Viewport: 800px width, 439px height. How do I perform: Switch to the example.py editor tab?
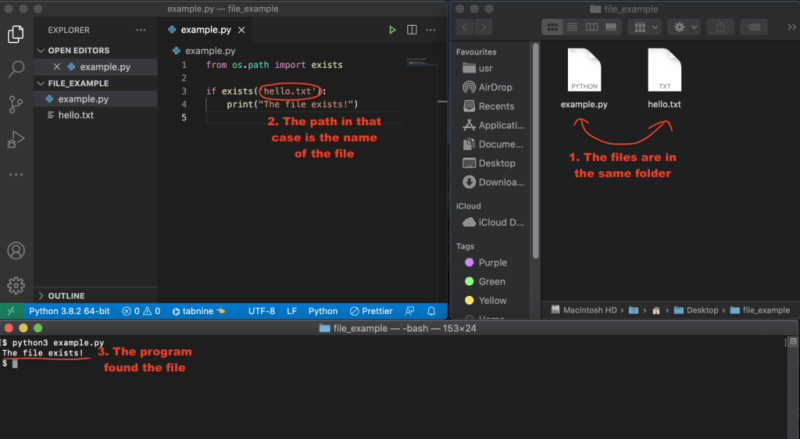206,30
